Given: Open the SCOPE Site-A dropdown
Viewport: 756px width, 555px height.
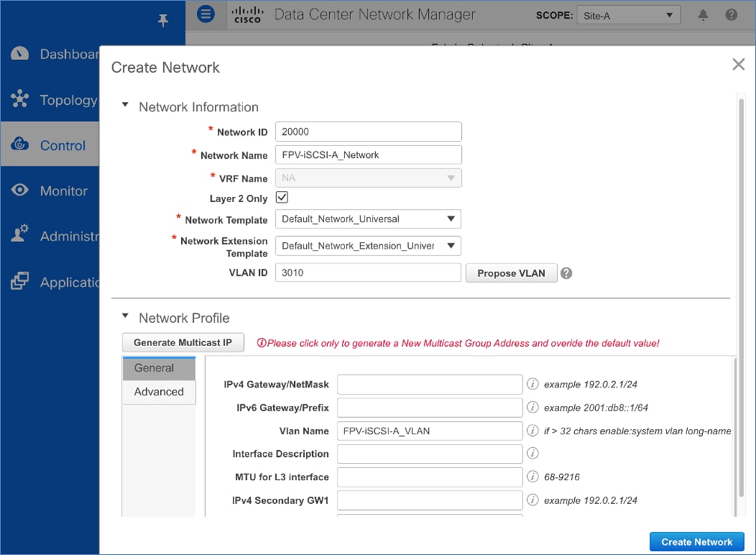Looking at the screenshot, I should pos(629,15).
